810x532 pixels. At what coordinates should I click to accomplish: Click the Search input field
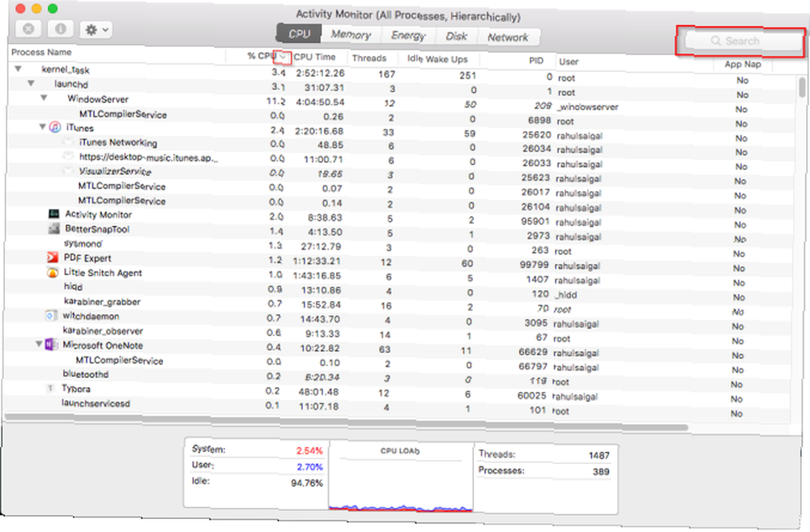[744, 41]
